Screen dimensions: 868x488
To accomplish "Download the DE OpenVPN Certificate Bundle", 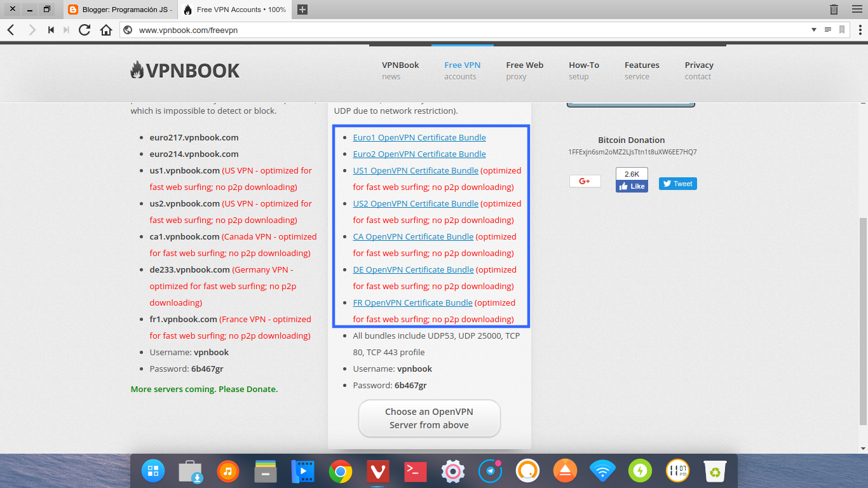I will click(413, 269).
